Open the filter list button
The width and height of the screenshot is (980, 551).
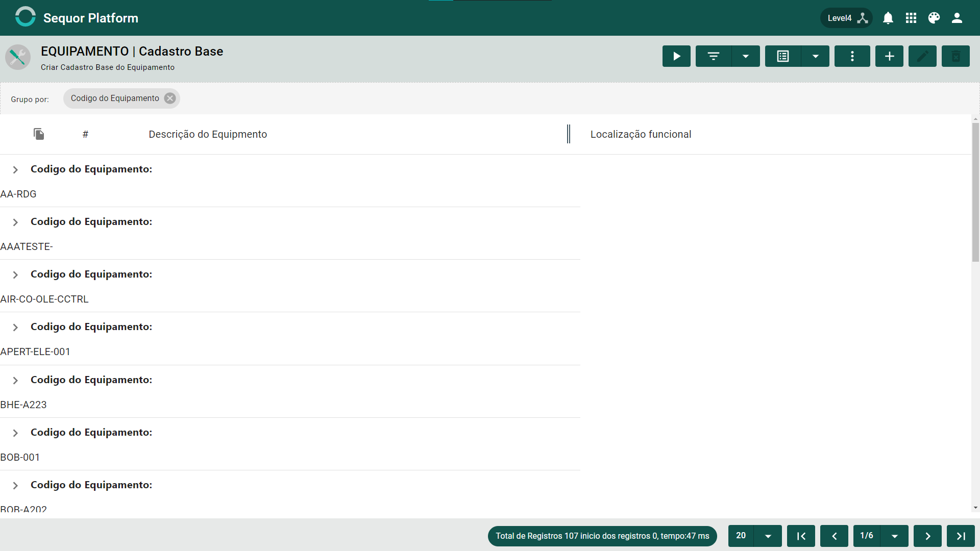click(714, 56)
